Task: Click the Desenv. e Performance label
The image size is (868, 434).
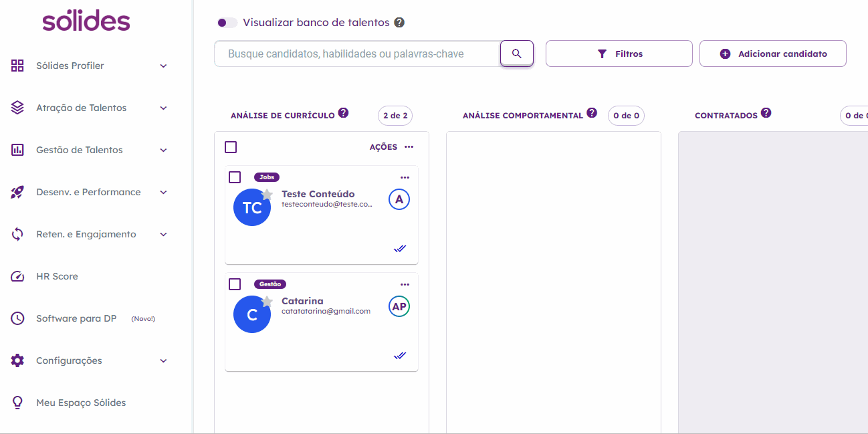Action: pos(88,192)
